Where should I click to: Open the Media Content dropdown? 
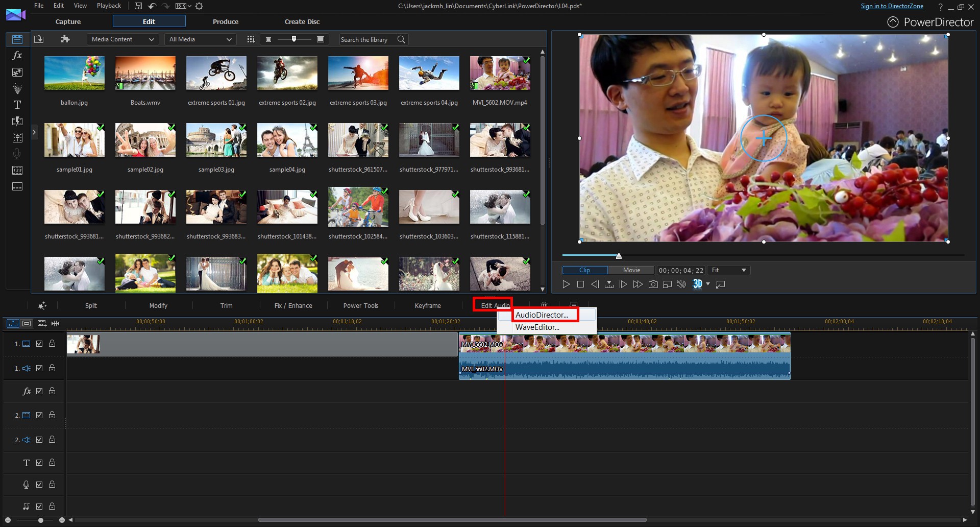tap(122, 39)
